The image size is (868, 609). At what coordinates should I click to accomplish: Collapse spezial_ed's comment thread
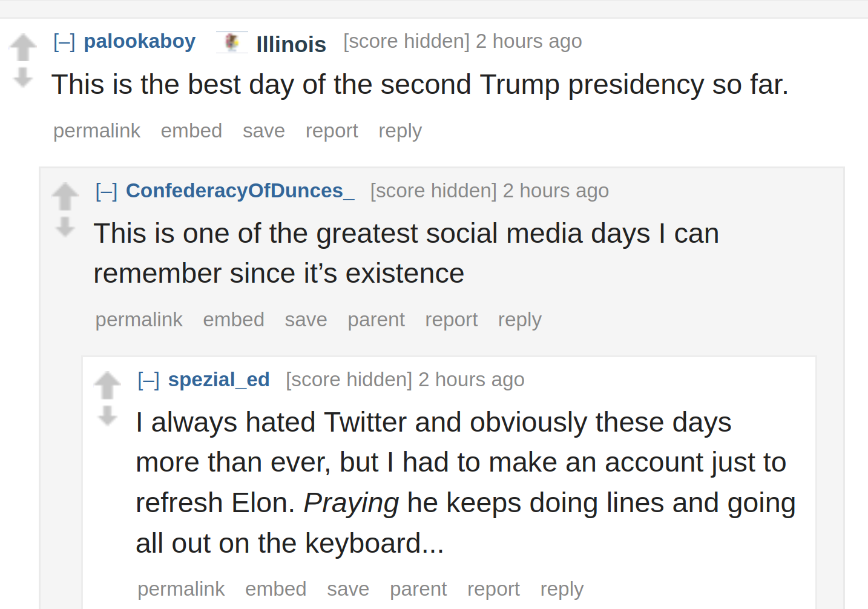click(149, 380)
